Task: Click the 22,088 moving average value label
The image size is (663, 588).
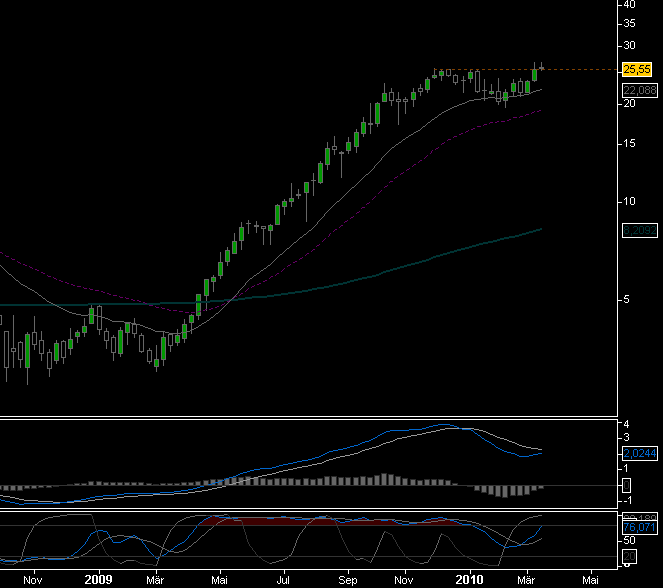Action: [637, 90]
